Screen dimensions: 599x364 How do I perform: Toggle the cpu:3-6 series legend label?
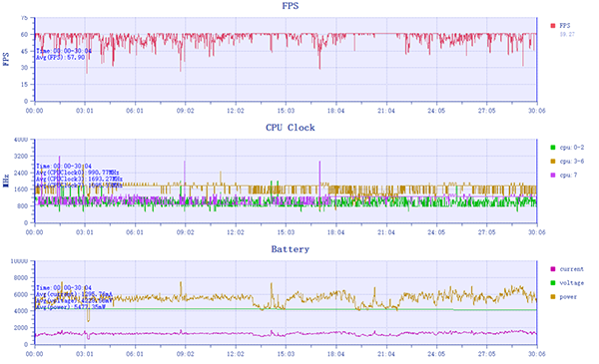point(572,162)
